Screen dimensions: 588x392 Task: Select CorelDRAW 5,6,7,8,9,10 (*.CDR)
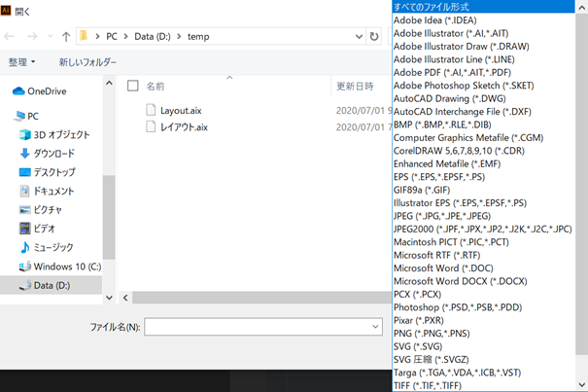point(483,151)
